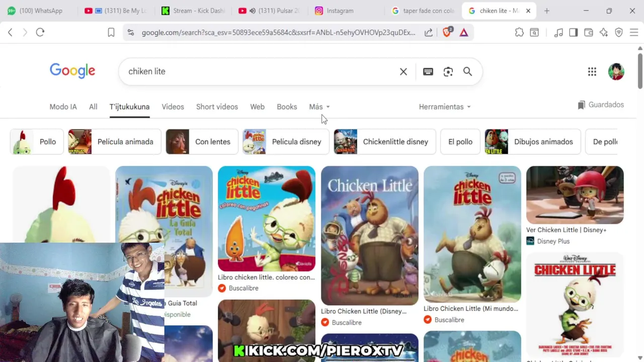Clear the search box with X
Screen dimensions: 644x362
404,71
